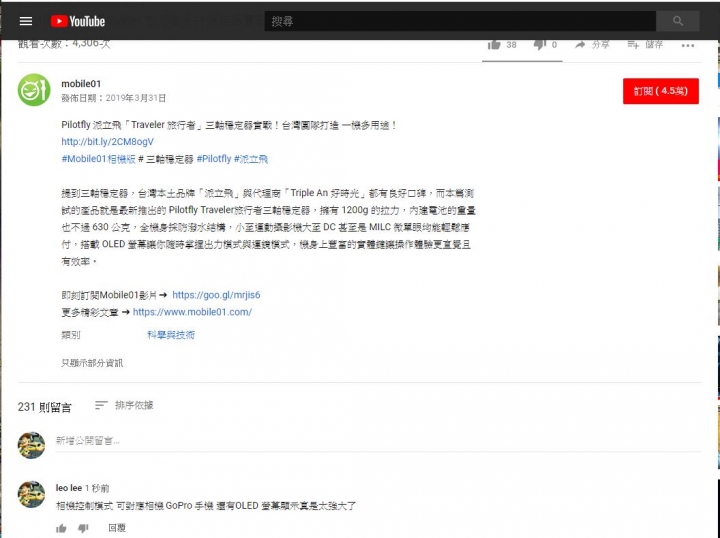The image size is (720, 538).
Task: Focus the 搜尋 search box
Action: coord(460,21)
